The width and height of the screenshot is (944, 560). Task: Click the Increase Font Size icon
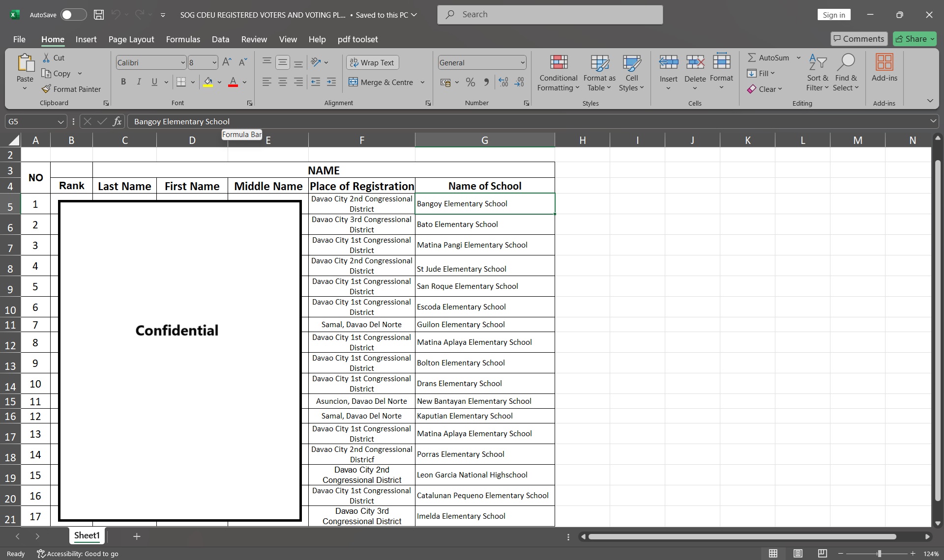(227, 62)
